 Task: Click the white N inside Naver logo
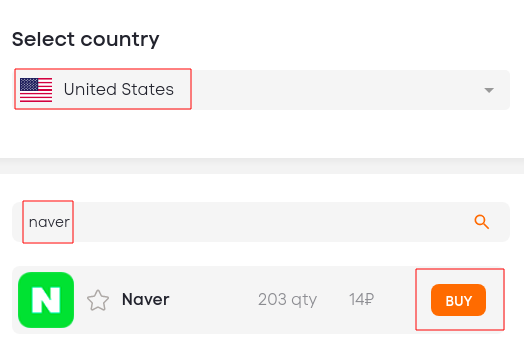[x=46, y=300]
